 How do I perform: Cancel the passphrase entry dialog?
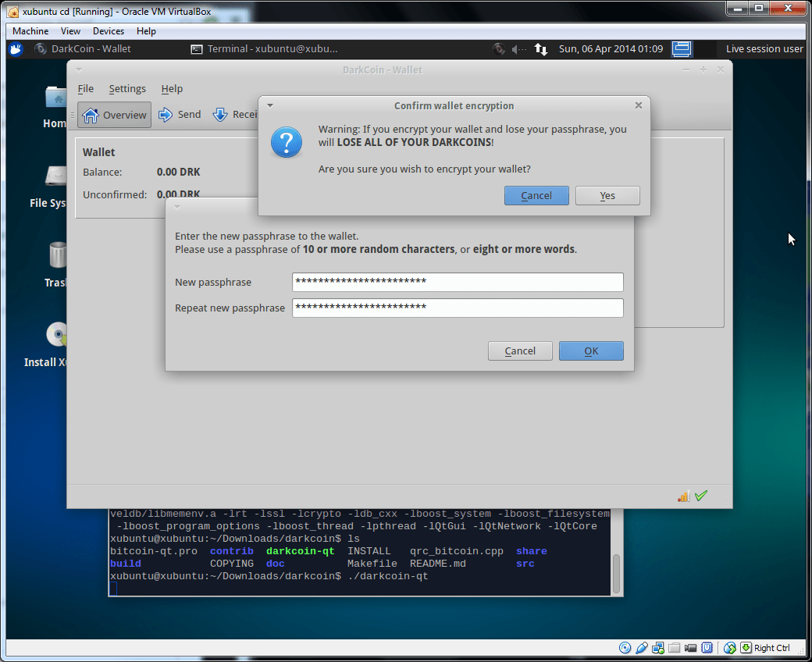[520, 351]
